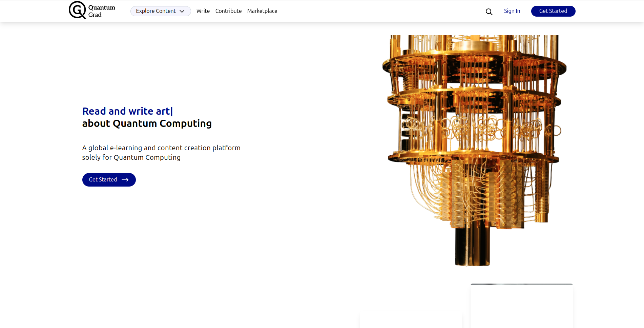Click the quantum computer chandelier image
Viewport: 644px width, 328px height.
click(474, 151)
